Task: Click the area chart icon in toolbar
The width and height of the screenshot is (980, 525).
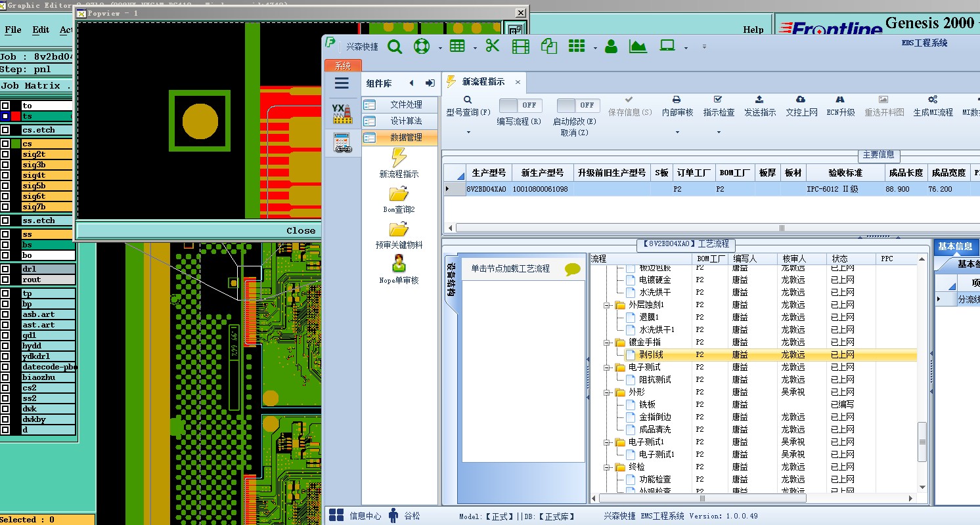Action: 638,46
